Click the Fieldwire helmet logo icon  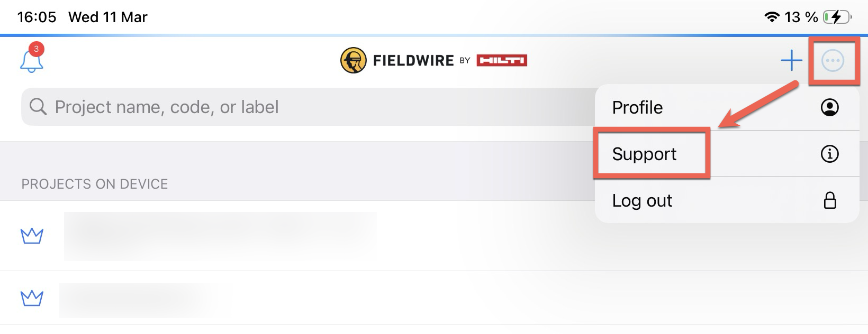point(352,60)
